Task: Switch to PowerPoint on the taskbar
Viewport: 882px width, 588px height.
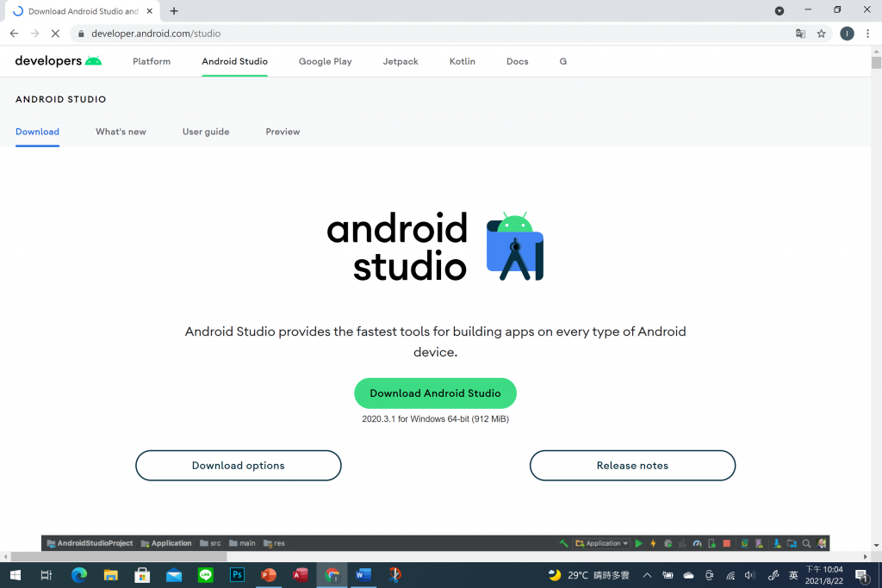Action: tap(269, 575)
